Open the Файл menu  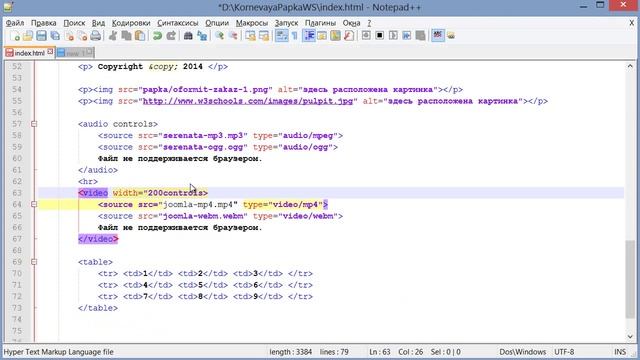pos(15,23)
